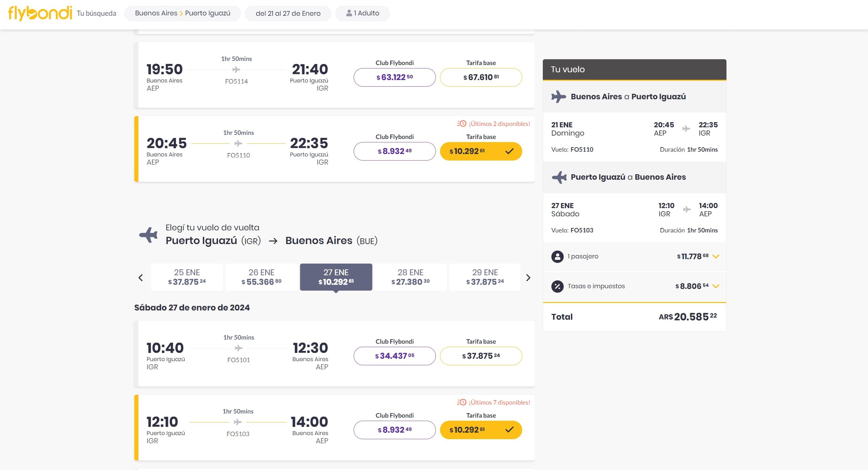
Task: Switch to the 28 ENE date tab
Action: 410,277
